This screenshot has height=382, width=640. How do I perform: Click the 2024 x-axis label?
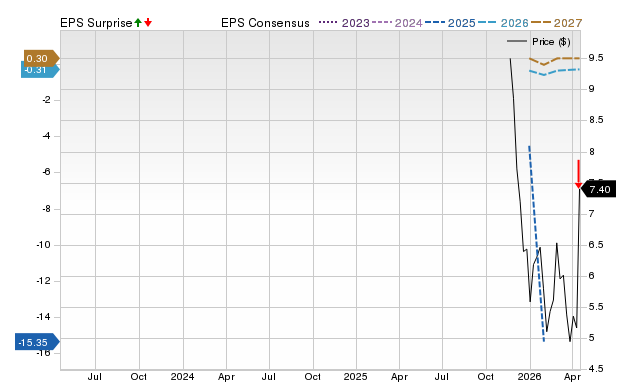point(182,376)
